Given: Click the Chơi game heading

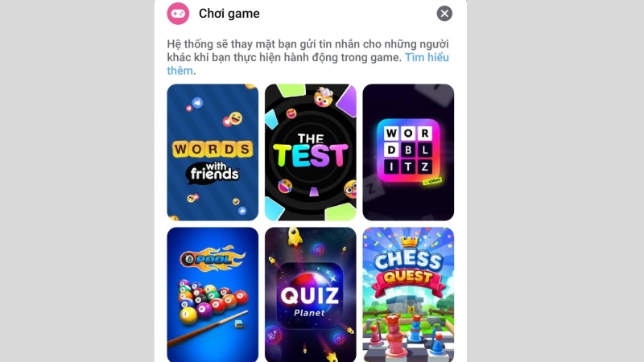Looking at the screenshot, I should 229,14.
